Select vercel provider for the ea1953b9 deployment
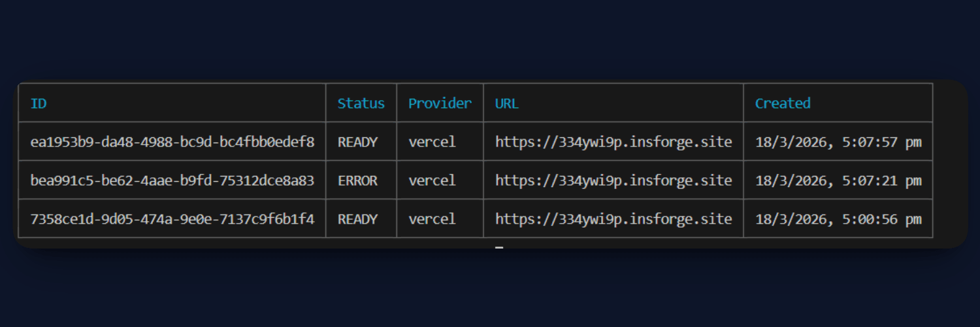 [432, 142]
